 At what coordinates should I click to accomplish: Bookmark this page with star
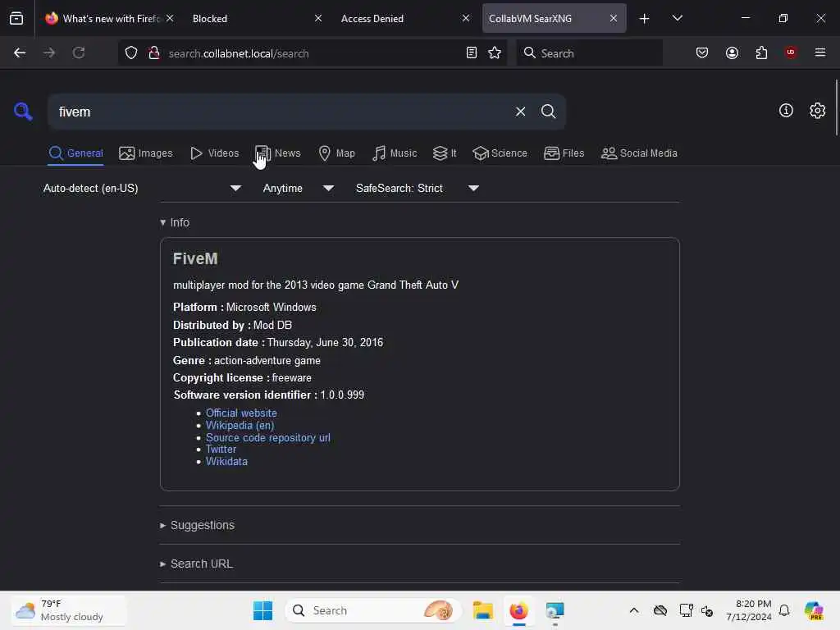(x=495, y=53)
